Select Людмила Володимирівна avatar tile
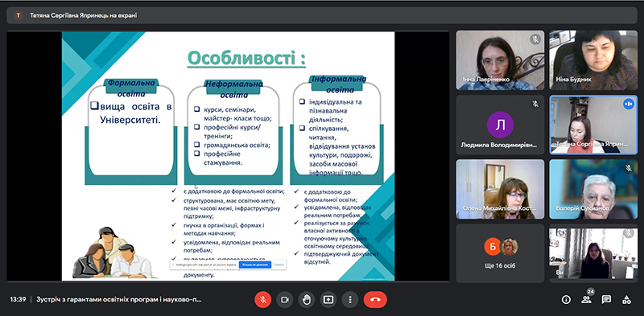This screenshot has width=644, height=316. pos(500,125)
